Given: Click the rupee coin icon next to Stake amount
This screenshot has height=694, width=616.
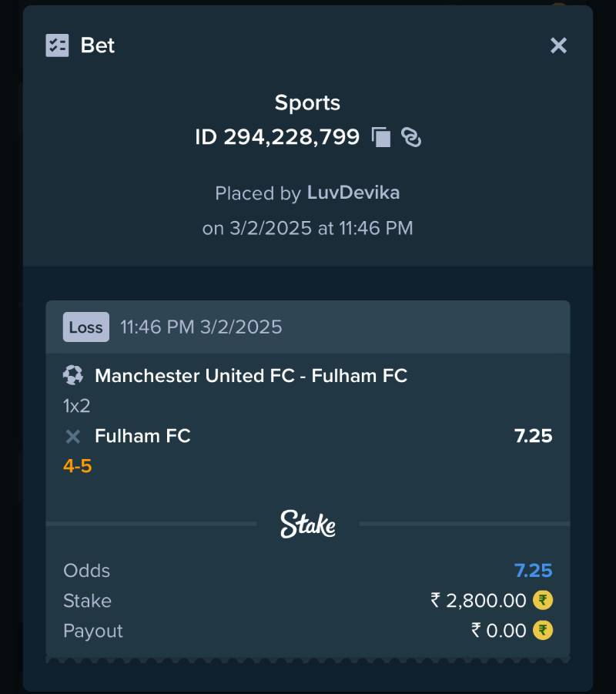Looking at the screenshot, I should pos(543,600).
